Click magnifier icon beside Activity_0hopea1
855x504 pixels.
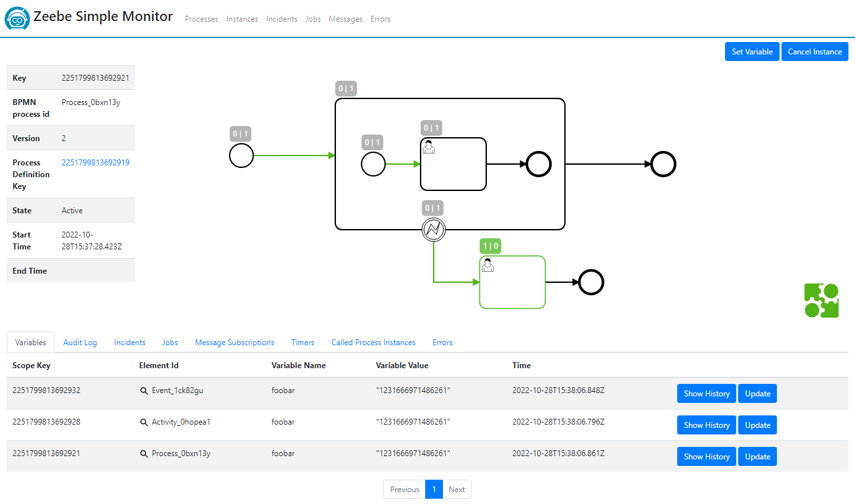[x=144, y=422]
